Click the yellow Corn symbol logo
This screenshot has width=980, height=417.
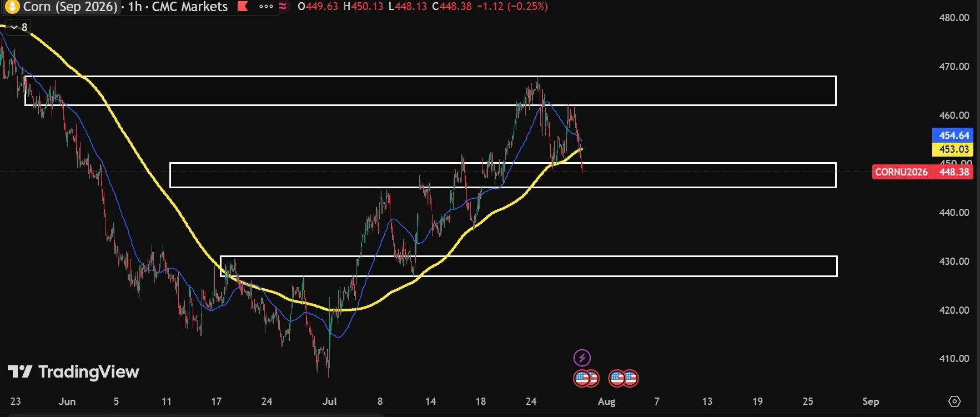tap(12, 7)
